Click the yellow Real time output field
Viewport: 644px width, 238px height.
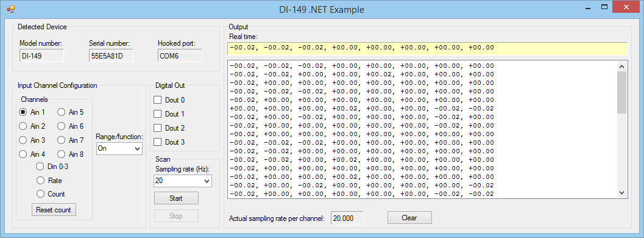428,48
